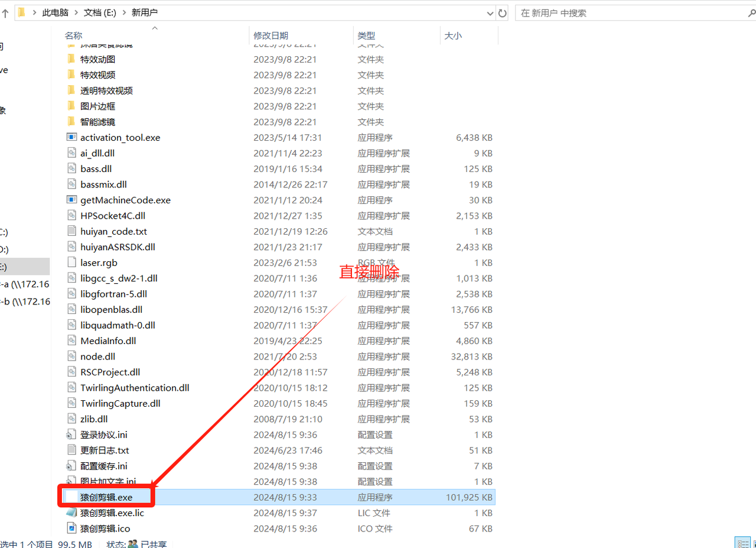Viewport: 756px width, 548px height.
Task: Click the getMachineCode.exe file icon
Action: (71, 200)
